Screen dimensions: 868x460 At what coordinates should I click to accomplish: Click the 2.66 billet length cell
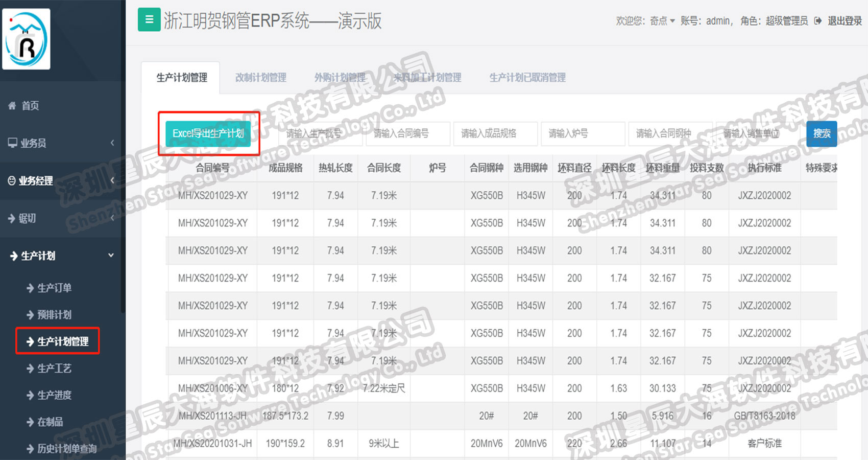[x=618, y=444]
